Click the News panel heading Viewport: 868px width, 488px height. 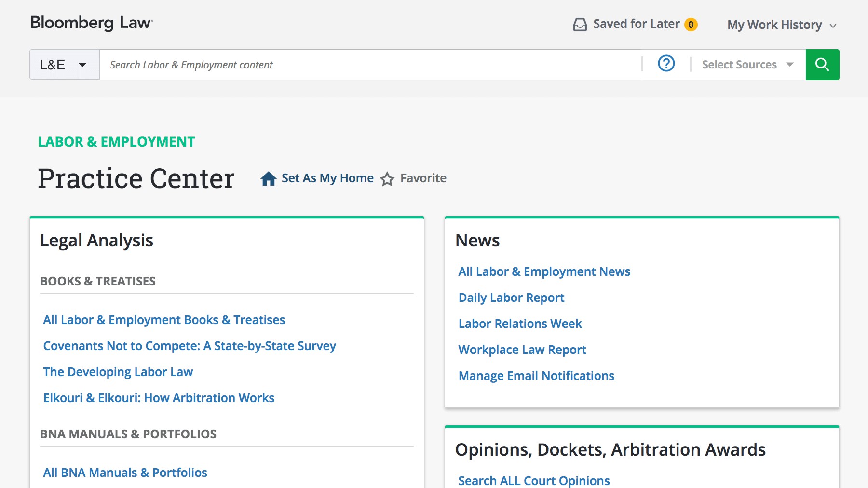[x=477, y=241]
